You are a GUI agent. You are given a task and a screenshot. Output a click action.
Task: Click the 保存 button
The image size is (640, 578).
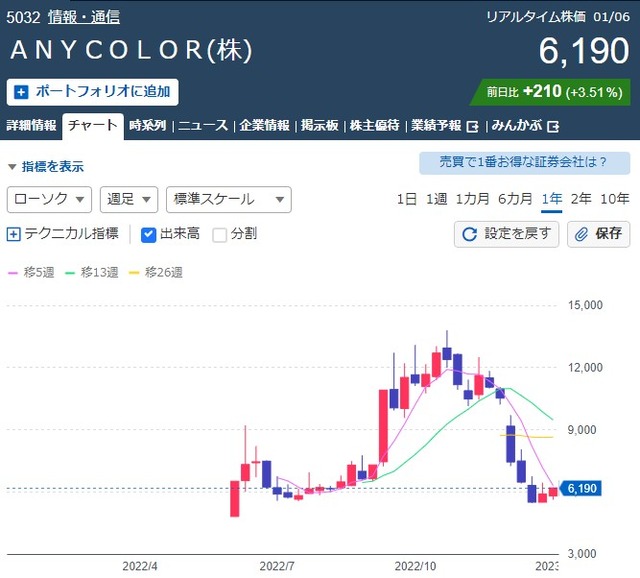point(599,234)
